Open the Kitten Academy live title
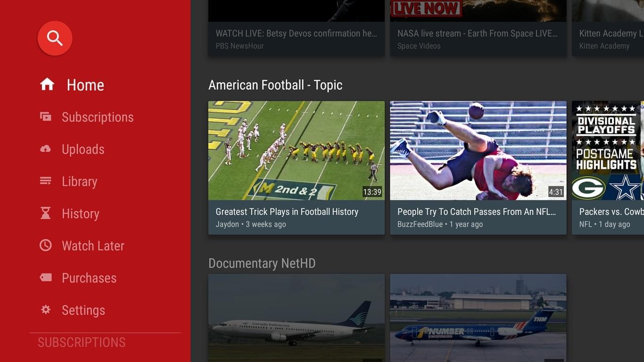The width and height of the screenshot is (644, 362). [x=611, y=33]
